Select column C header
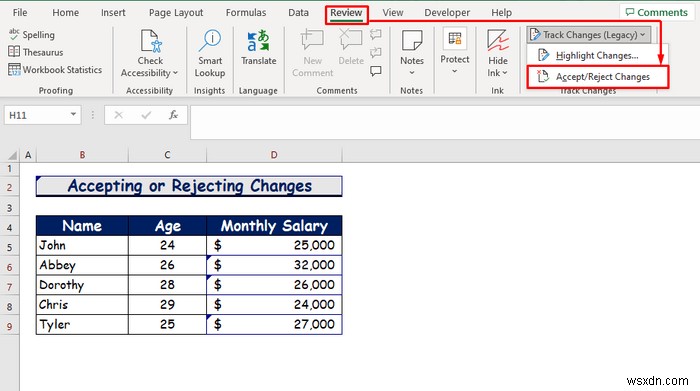Image resolution: width=700 pixels, height=391 pixels. coord(167,155)
